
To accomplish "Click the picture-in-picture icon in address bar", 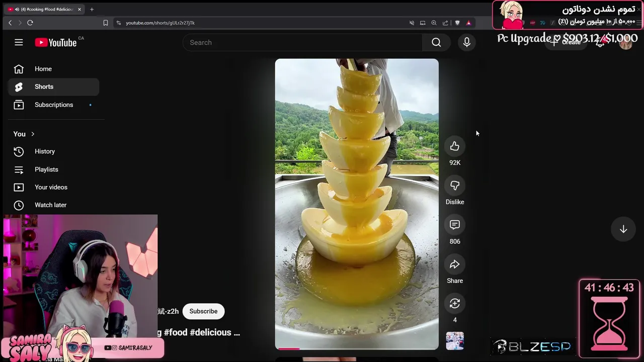I will [x=423, y=23].
